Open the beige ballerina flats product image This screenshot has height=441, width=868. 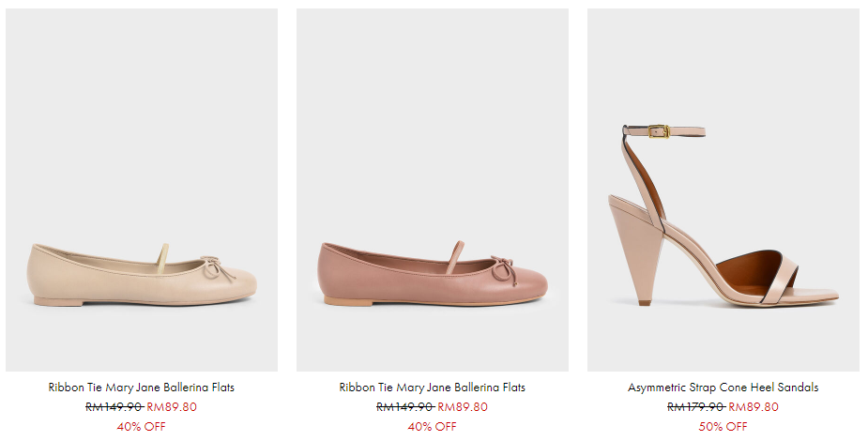[x=141, y=190]
